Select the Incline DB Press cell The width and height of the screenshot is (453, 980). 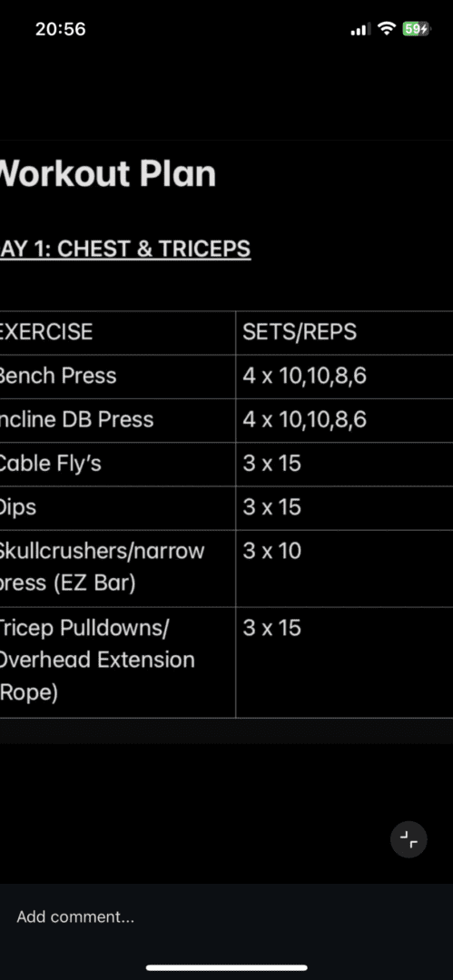pos(118,420)
